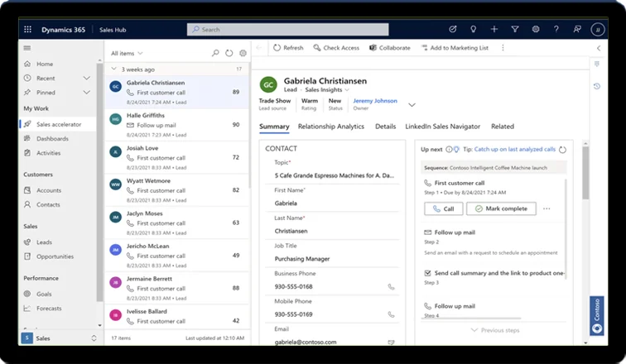Open more options for first customer call step
The image size is (626, 364).
click(547, 208)
